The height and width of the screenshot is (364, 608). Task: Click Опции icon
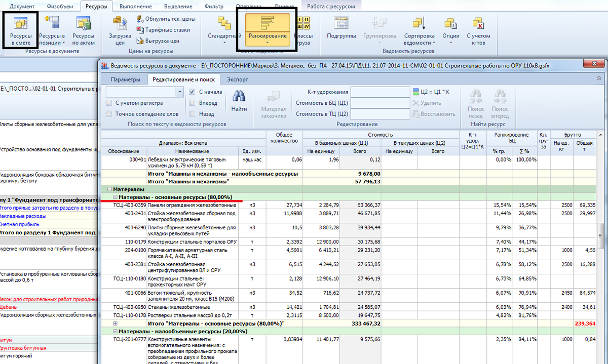click(x=451, y=30)
